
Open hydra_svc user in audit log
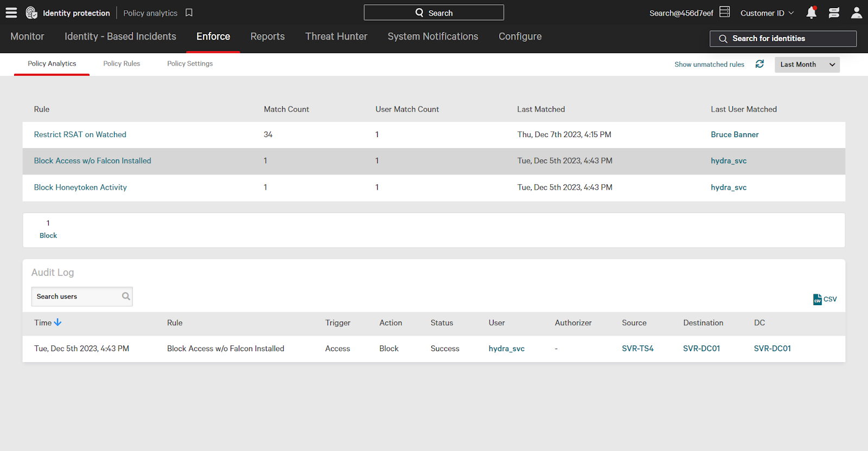507,349
